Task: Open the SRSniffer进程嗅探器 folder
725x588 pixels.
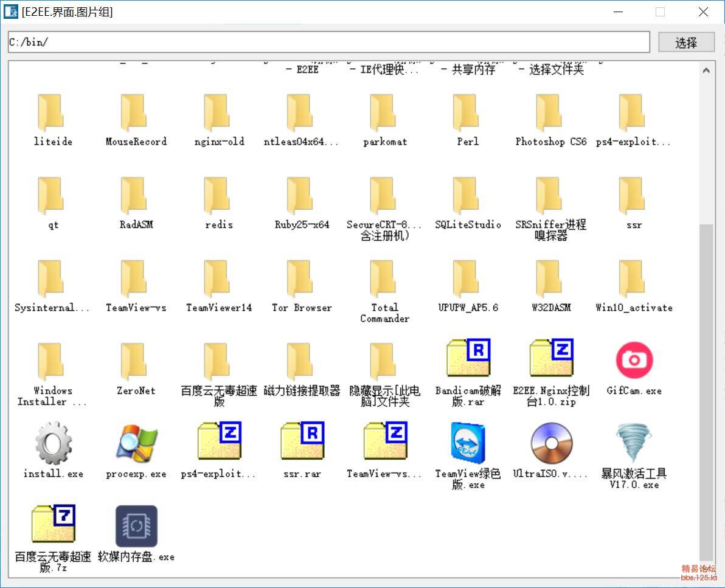Action: tap(549, 196)
